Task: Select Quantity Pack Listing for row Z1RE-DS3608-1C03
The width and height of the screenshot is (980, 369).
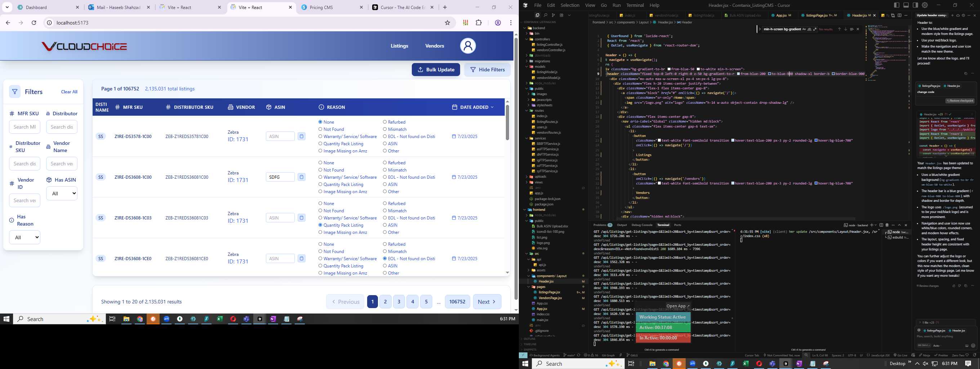Action: pyautogui.click(x=320, y=225)
